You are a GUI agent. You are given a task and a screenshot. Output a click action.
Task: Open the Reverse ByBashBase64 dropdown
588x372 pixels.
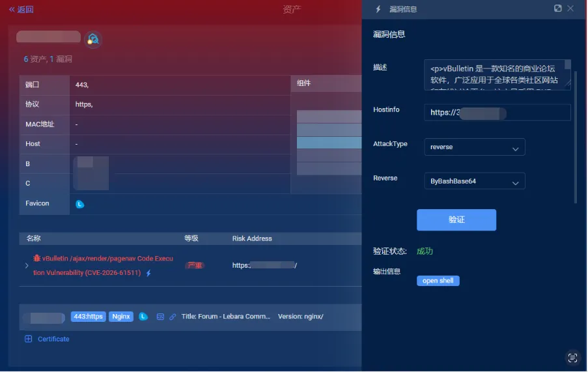tap(475, 181)
